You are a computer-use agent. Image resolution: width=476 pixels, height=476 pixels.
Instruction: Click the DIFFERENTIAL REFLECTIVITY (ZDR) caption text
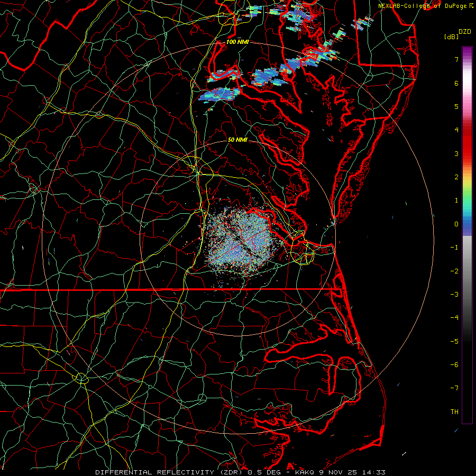coord(170,472)
